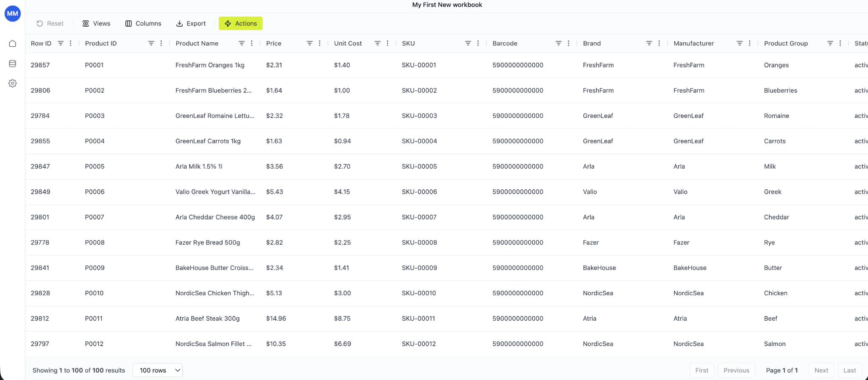Screen dimensions: 868x380
Task: Open filter icon for Barcode column
Action: tap(559, 43)
